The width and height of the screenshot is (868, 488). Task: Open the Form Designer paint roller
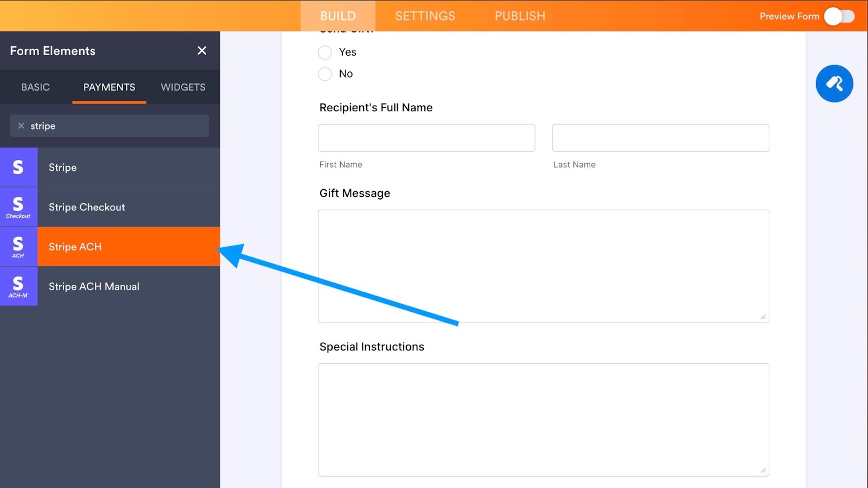coord(834,84)
